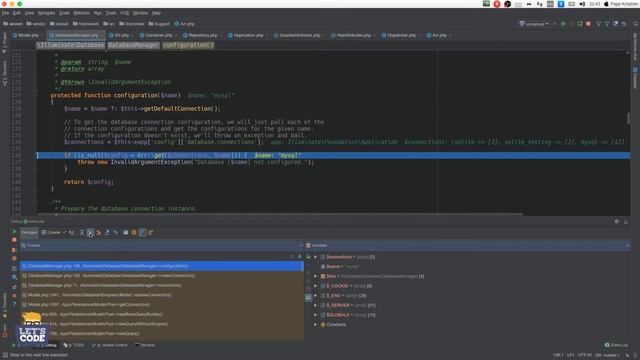
Task: Select makeConnection() frame in Frames list
Action: tap(162, 276)
